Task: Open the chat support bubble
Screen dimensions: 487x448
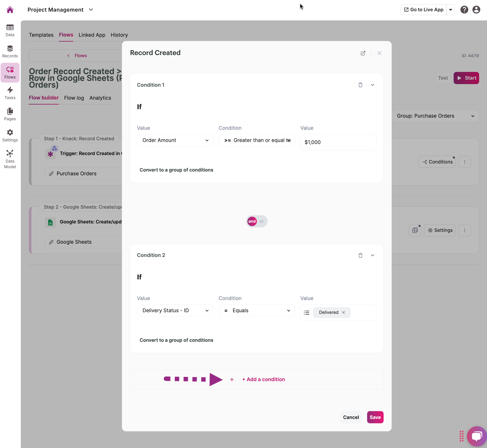Action: click(x=476, y=436)
